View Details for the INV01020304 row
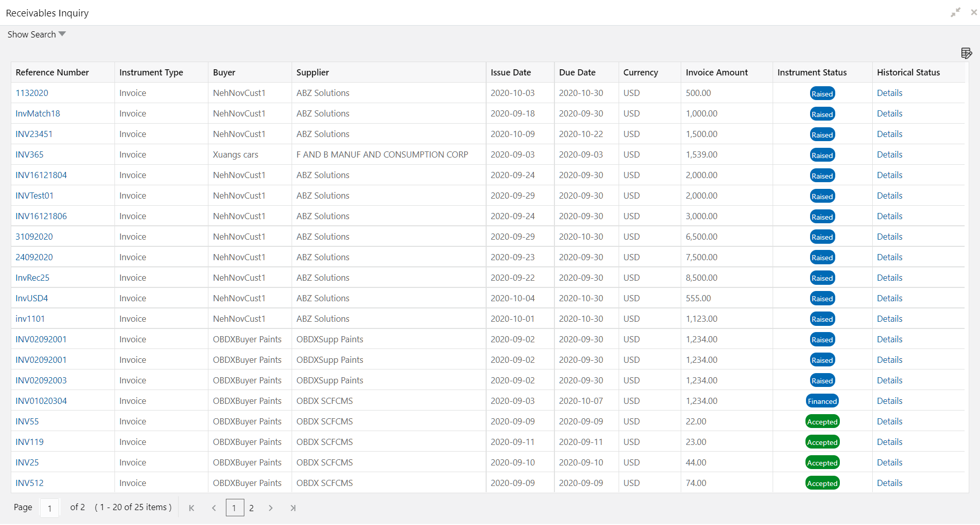The width and height of the screenshot is (980, 525). coord(889,401)
